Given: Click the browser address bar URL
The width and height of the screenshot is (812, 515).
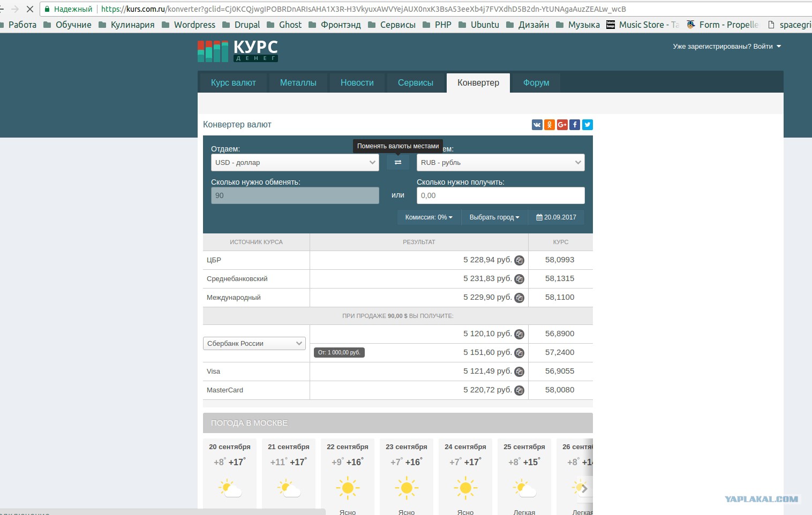Looking at the screenshot, I should point(363,9).
